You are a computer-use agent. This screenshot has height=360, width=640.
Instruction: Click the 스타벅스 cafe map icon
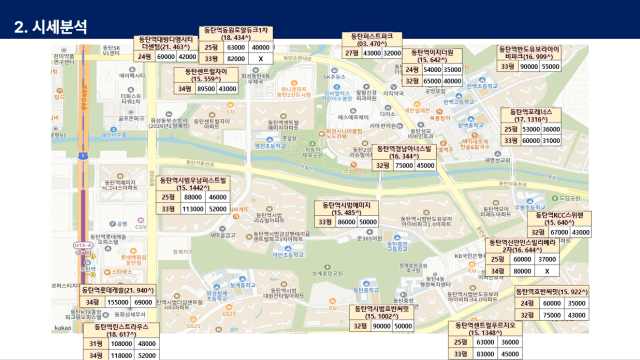107,272
